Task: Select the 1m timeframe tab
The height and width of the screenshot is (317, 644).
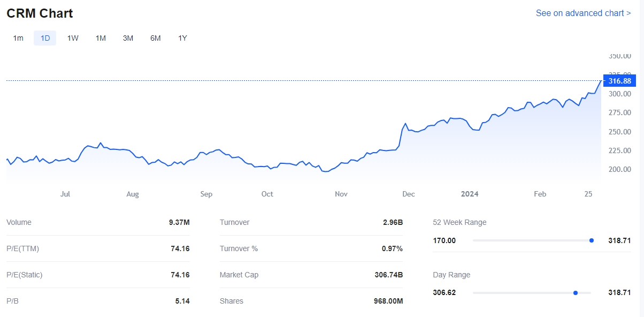Action: coord(18,38)
